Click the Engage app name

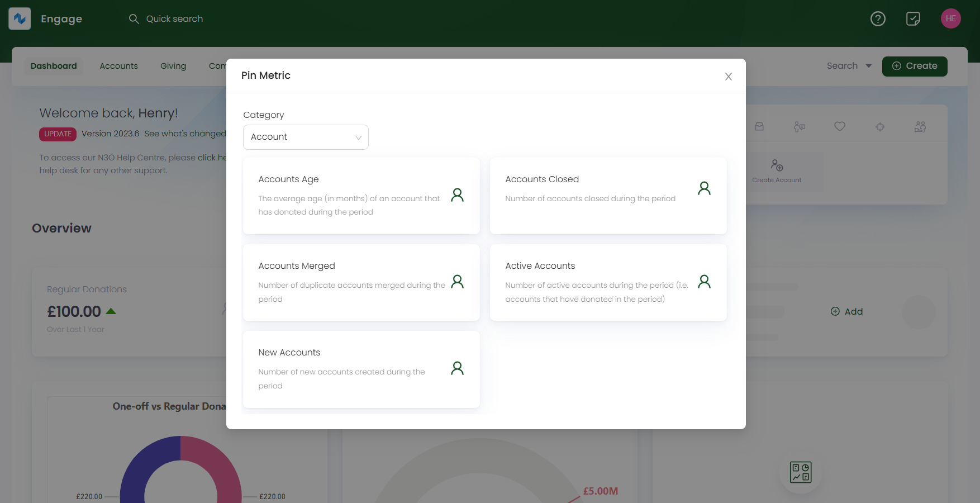61,19
